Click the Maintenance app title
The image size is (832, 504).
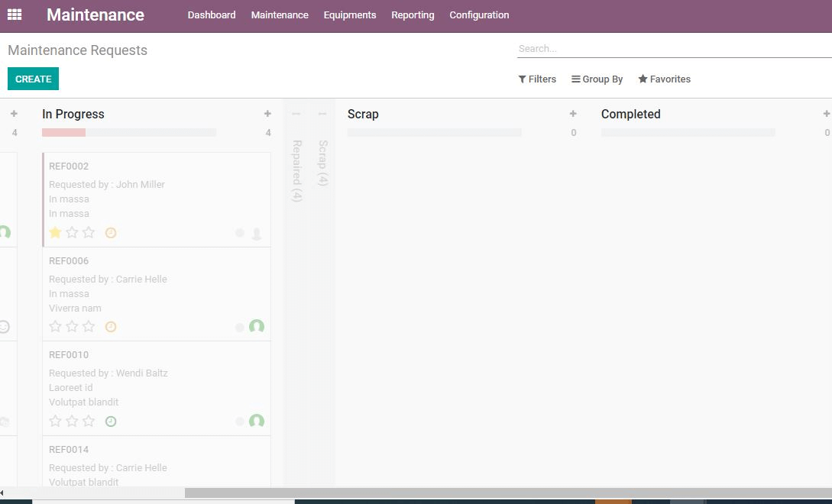pos(96,15)
